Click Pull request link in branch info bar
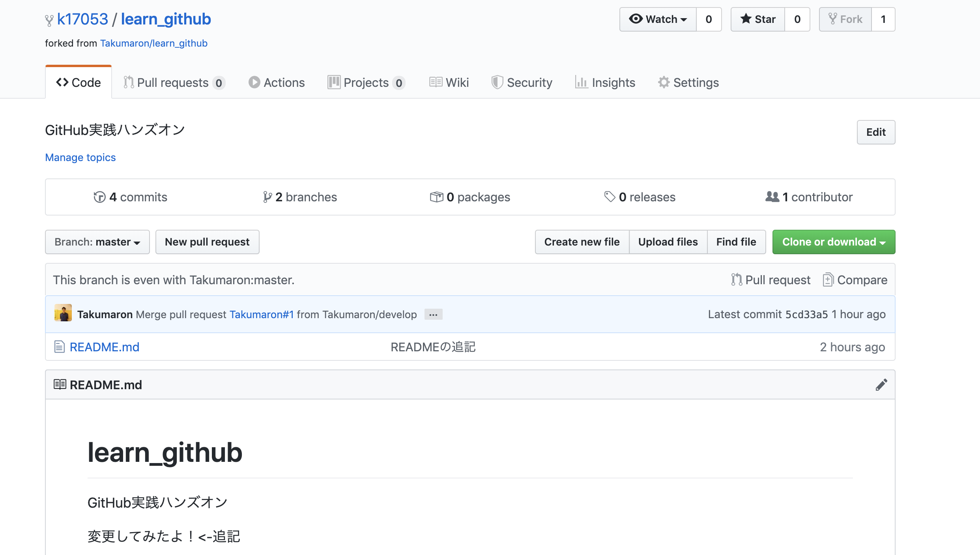 pos(771,280)
